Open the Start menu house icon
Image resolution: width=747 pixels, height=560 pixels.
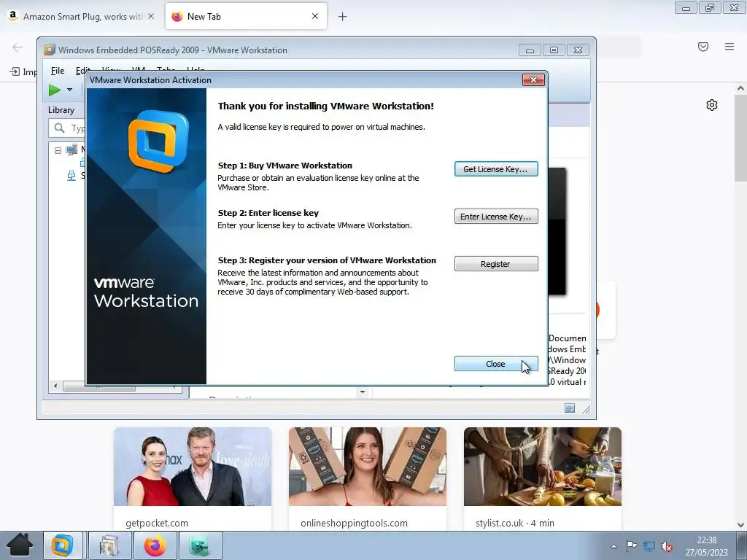click(x=20, y=545)
